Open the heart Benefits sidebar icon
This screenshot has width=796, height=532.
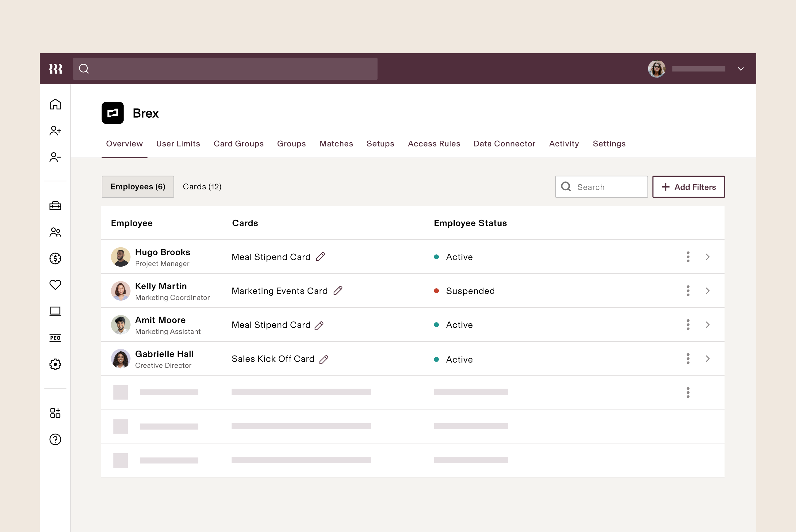pos(55,285)
